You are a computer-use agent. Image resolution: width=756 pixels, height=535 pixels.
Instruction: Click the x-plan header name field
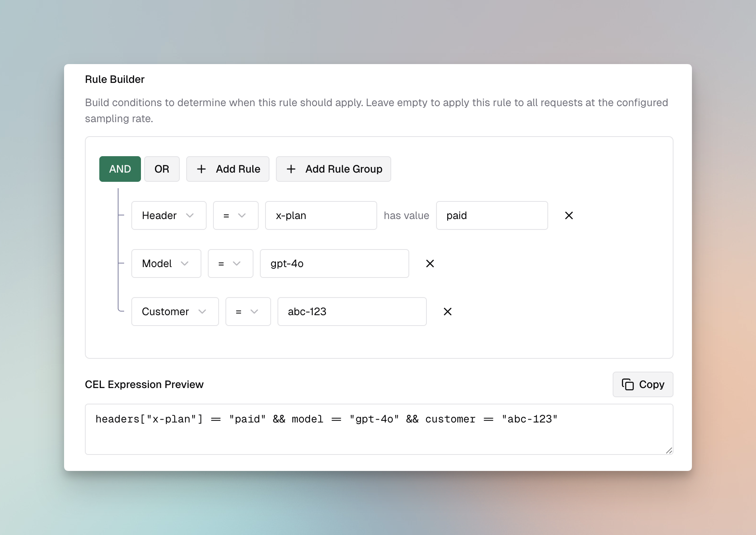pos(321,215)
